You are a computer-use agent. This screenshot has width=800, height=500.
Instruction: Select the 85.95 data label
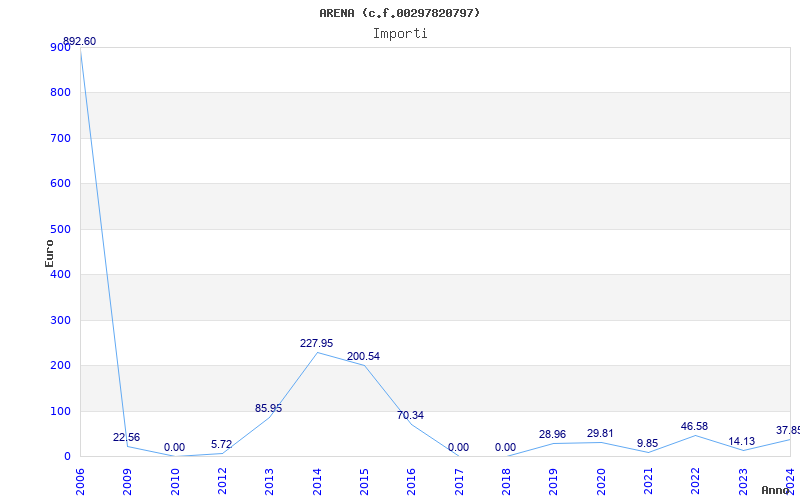pyautogui.click(x=268, y=408)
